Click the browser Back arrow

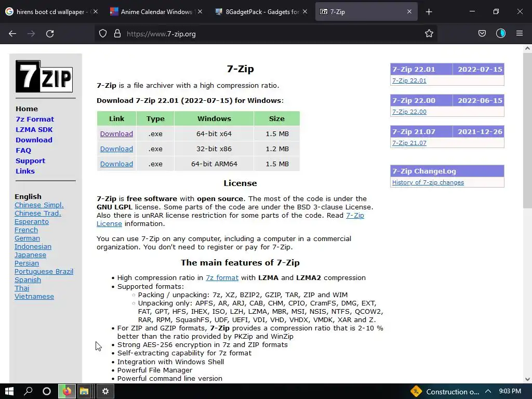[12, 34]
